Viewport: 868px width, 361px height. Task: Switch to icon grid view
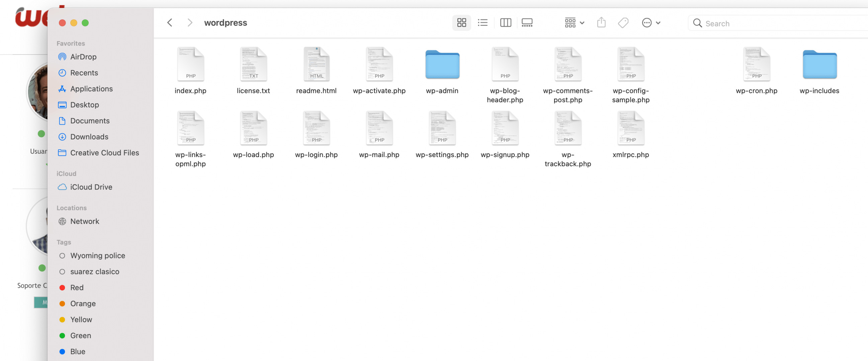click(x=461, y=23)
